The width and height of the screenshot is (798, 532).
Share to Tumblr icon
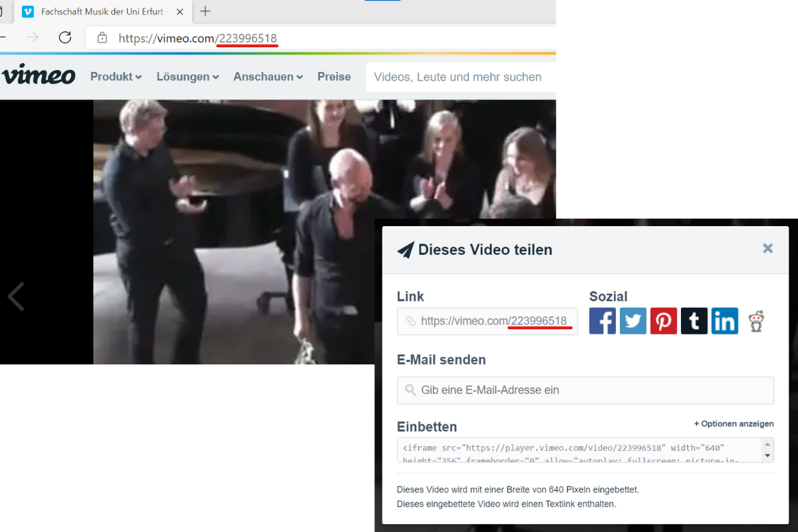point(694,321)
